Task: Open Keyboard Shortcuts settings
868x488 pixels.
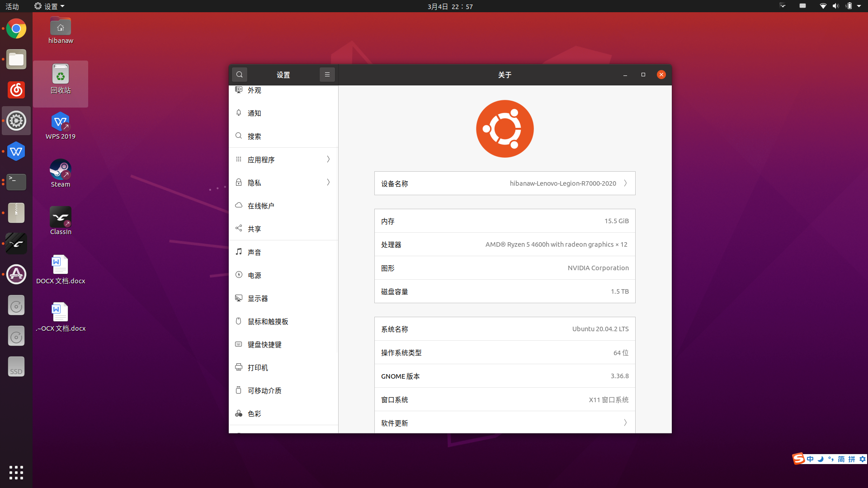Action: [264, 344]
